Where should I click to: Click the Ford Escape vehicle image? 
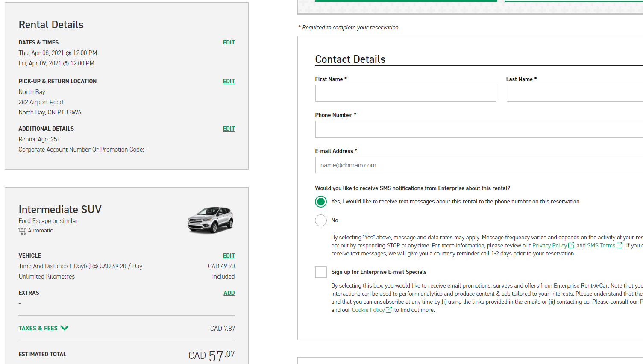coord(210,220)
